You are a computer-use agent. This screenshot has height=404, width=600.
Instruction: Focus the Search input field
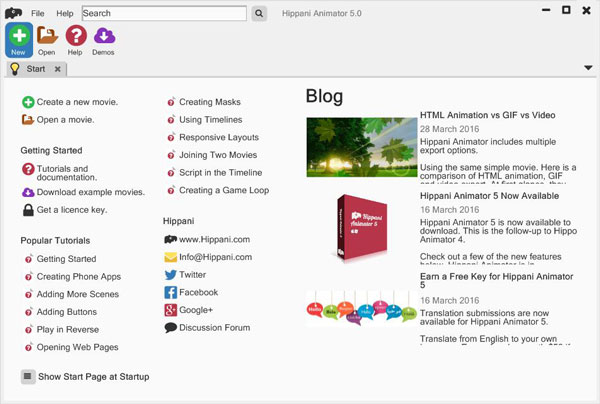pyautogui.click(x=164, y=13)
